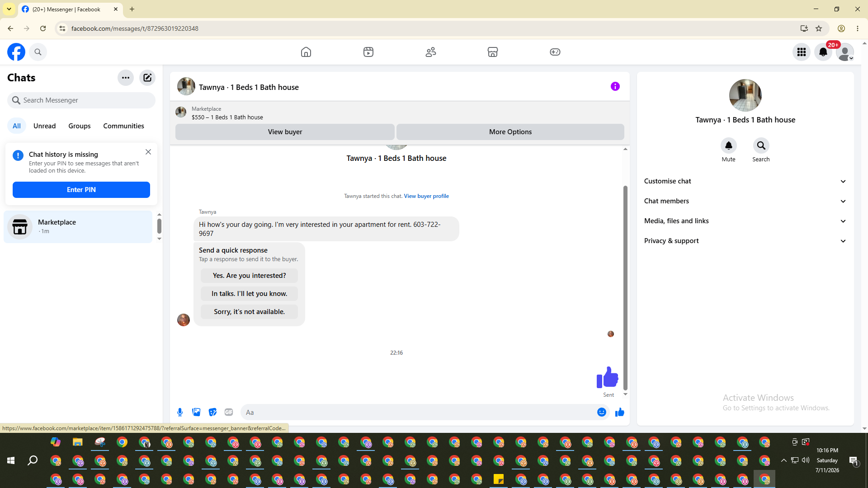Image resolution: width=868 pixels, height=488 pixels.
Task: Start a new message with compose icon
Action: [x=147, y=78]
